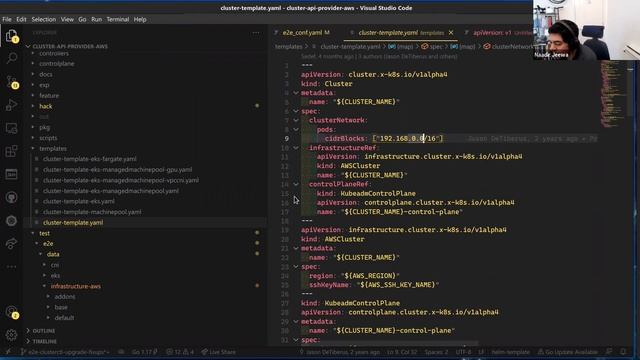The image size is (640, 360).
Task: Click the git branch name in status bar
Action: coord(65,352)
